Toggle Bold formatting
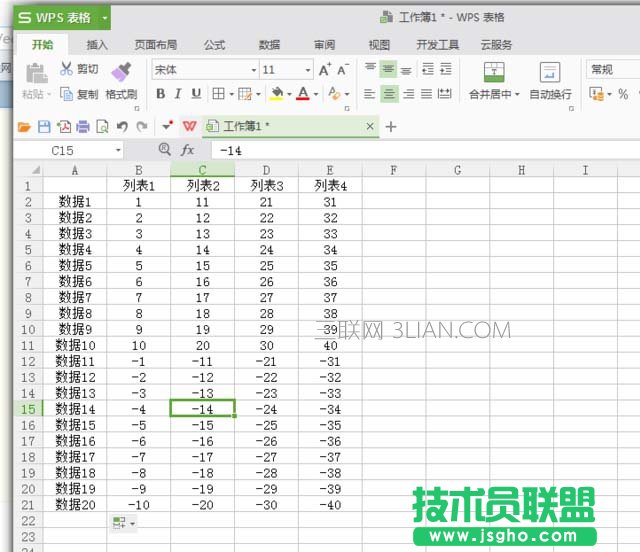Viewport: 640px width, 552px height. click(160, 94)
